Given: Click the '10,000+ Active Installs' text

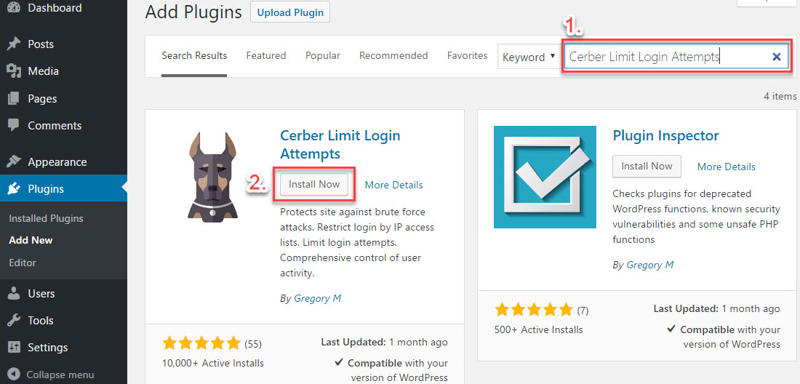Looking at the screenshot, I should click(x=213, y=364).
